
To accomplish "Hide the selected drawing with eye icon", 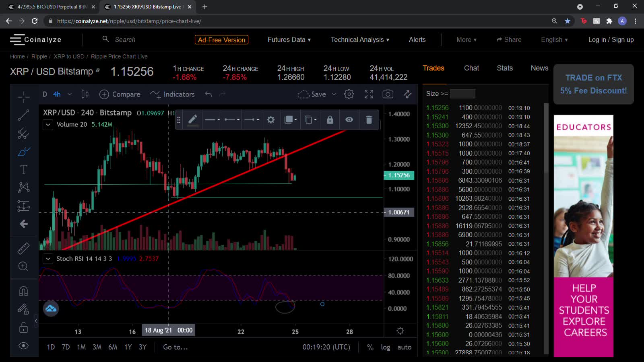I will [349, 119].
